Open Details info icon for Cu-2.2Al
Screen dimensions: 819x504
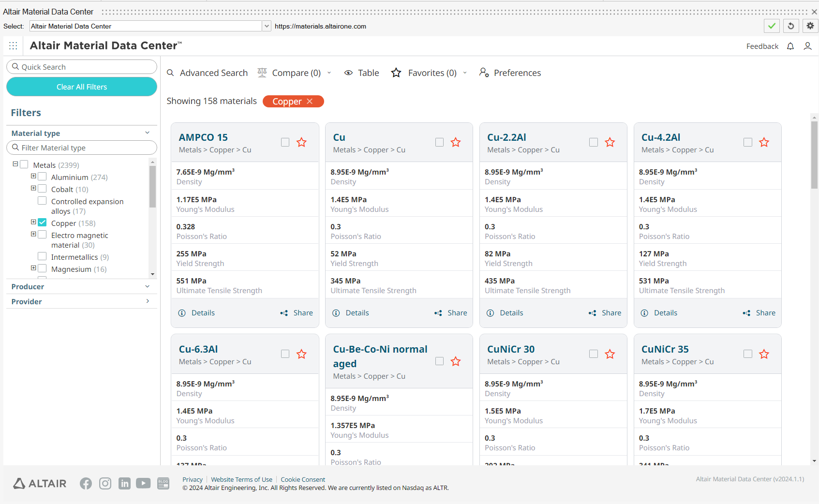pos(490,313)
